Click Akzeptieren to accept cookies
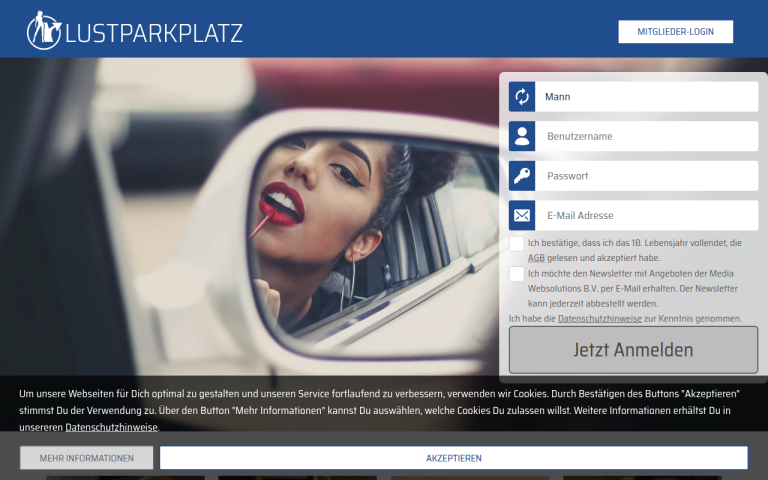The width and height of the screenshot is (768, 480). (x=454, y=458)
